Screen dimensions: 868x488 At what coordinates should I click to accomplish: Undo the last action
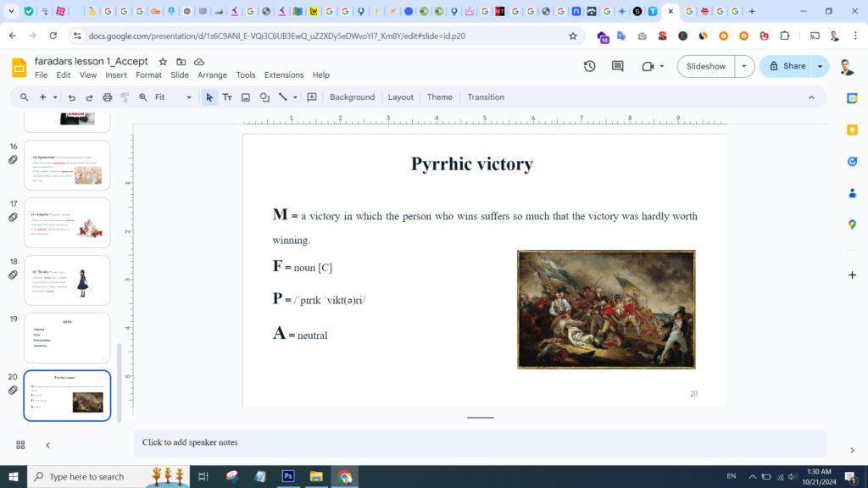pos(73,97)
